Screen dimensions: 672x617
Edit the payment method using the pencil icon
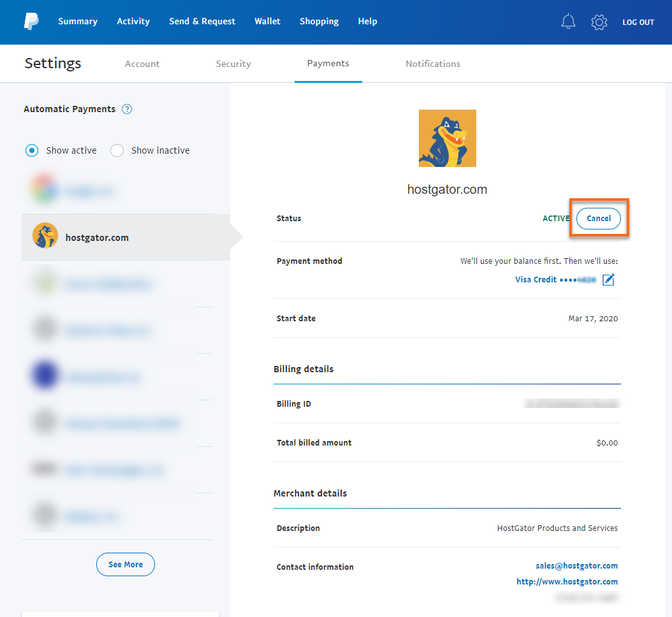click(608, 279)
